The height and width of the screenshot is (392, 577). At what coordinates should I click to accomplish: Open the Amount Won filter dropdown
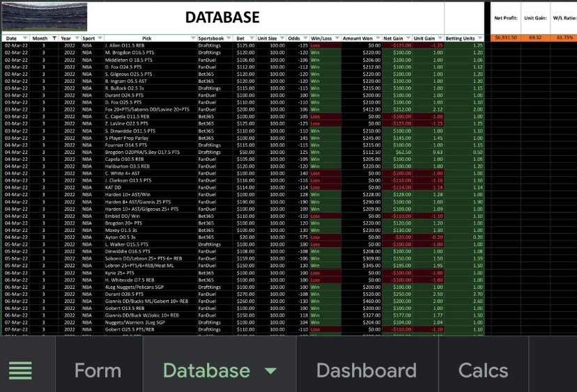click(378, 38)
